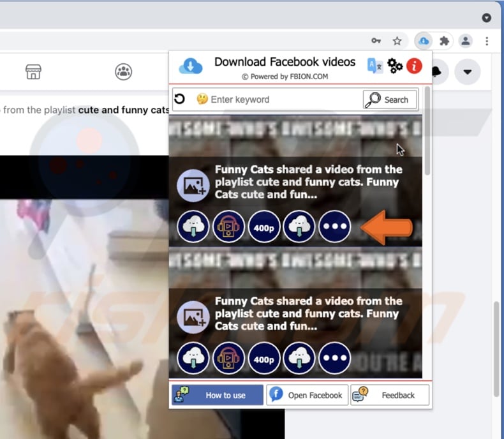This screenshot has height=439, width=504.
Task: Click the Powered by FBION.COM link
Action: point(285,77)
